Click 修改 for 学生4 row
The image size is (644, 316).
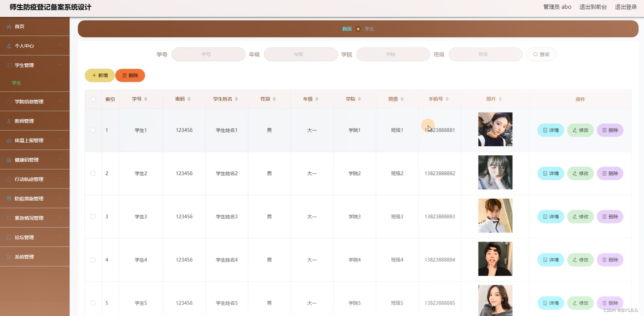[x=580, y=260]
